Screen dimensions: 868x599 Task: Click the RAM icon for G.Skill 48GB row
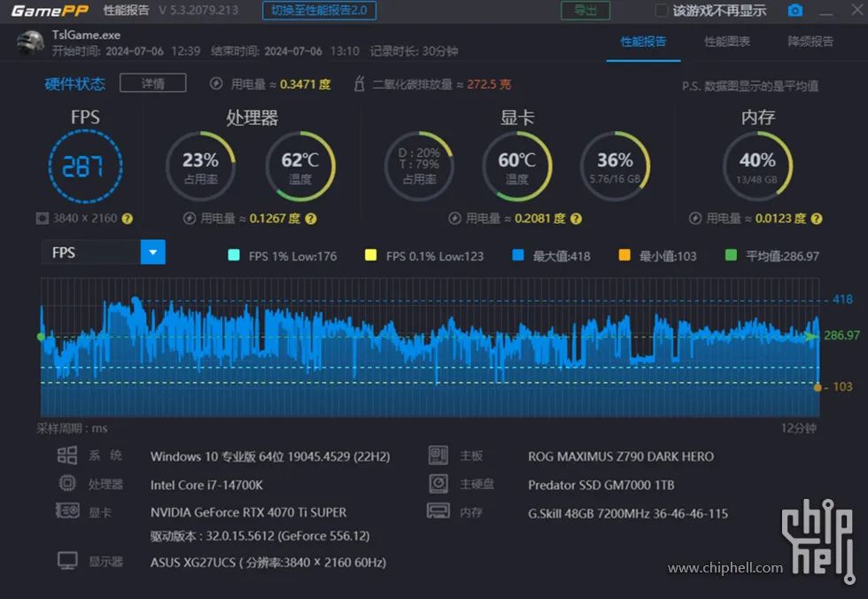438,510
